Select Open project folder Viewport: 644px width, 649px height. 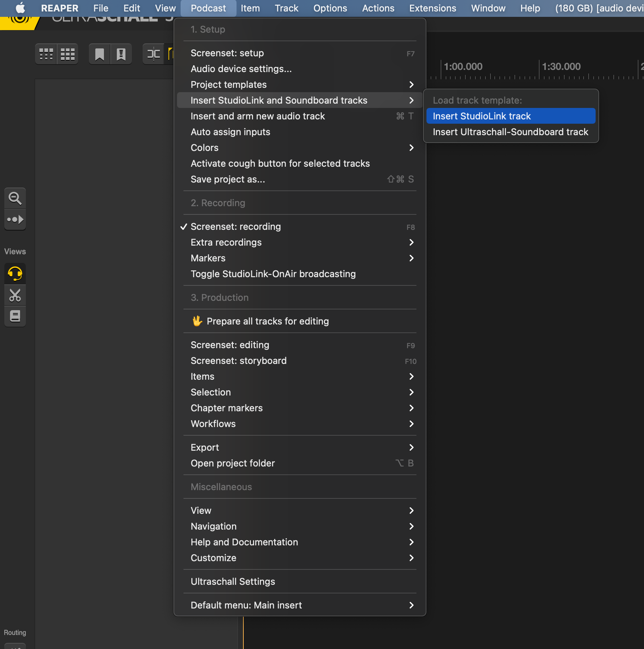[x=300, y=463]
